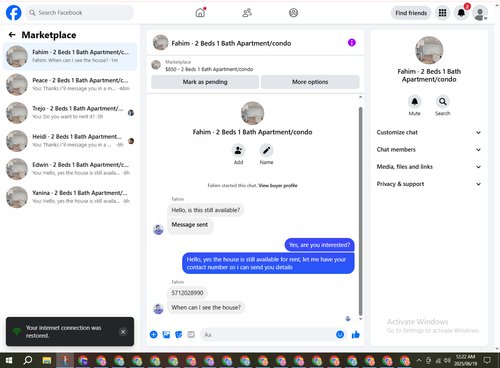This screenshot has height=368, width=500.
Task: Open File Explorer from the taskbar
Action: pos(47,360)
